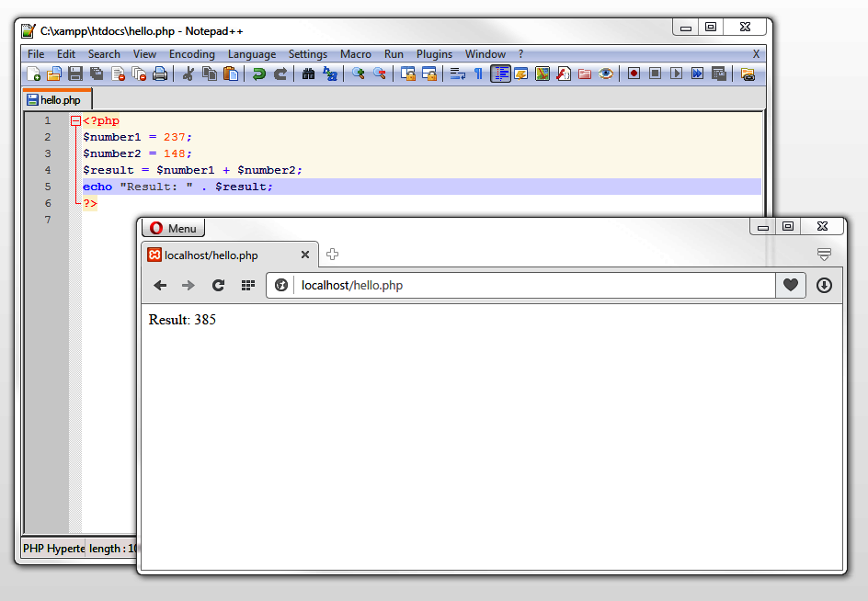Open the Encoding menu
868x601 pixels.
(191, 54)
